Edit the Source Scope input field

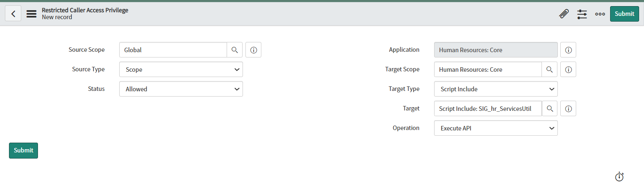173,50
